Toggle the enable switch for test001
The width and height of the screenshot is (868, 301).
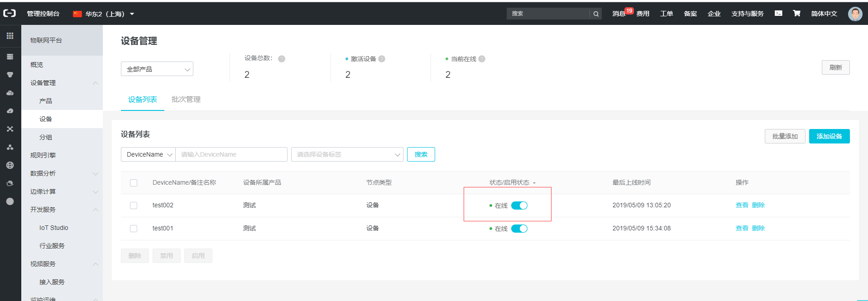click(519, 229)
